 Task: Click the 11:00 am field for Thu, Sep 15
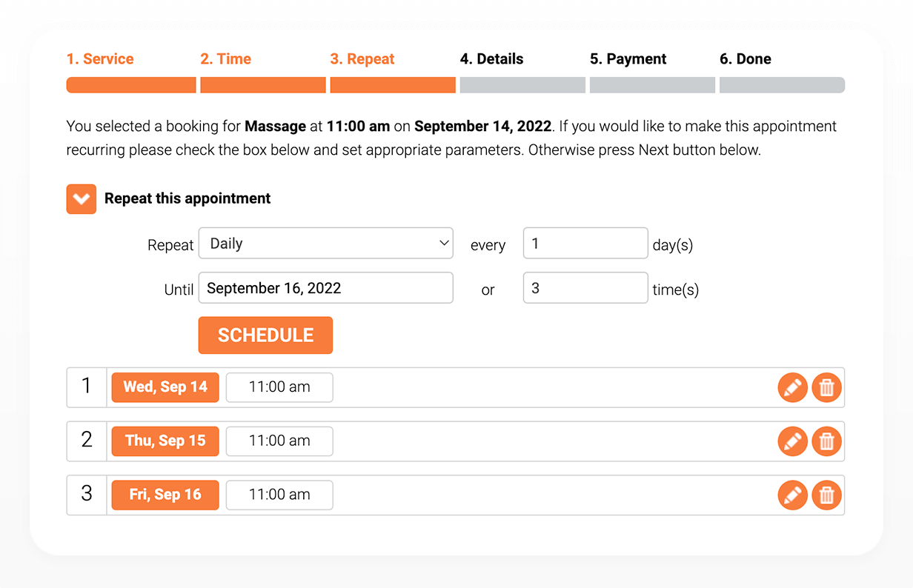pos(279,441)
